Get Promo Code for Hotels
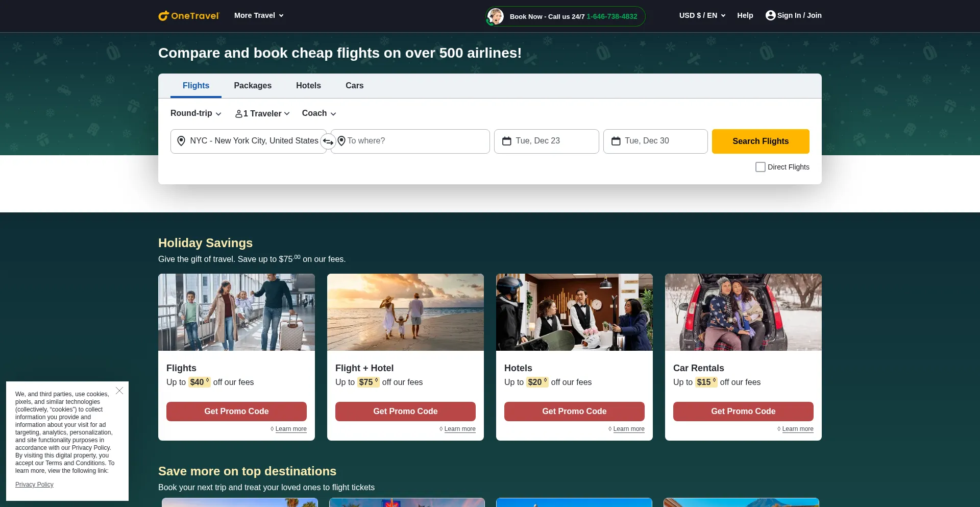980x507 pixels. pyautogui.click(x=574, y=412)
